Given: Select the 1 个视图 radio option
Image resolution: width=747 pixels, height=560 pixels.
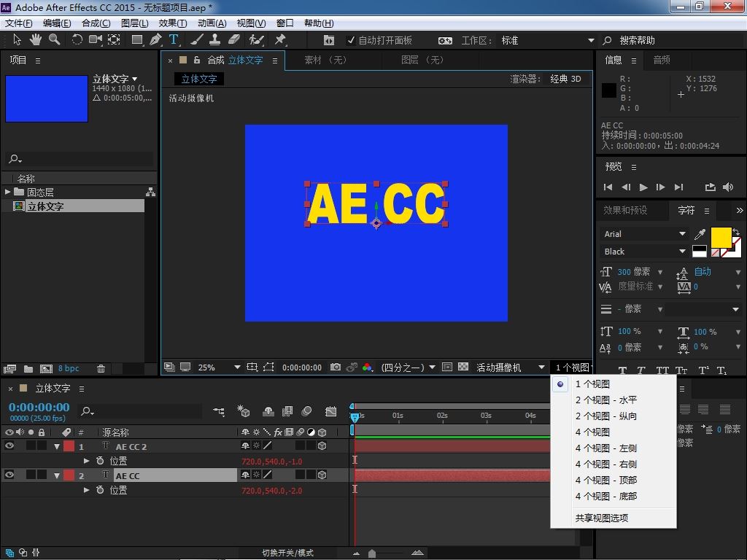Looking at the screenshot, I should pyautogui.click(x=560, y=384).
